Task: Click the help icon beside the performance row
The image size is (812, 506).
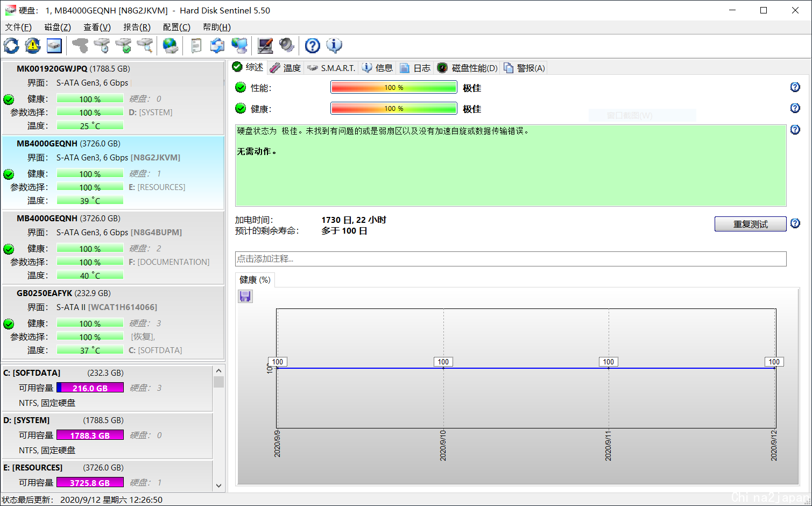Action: tap(795, 87)
